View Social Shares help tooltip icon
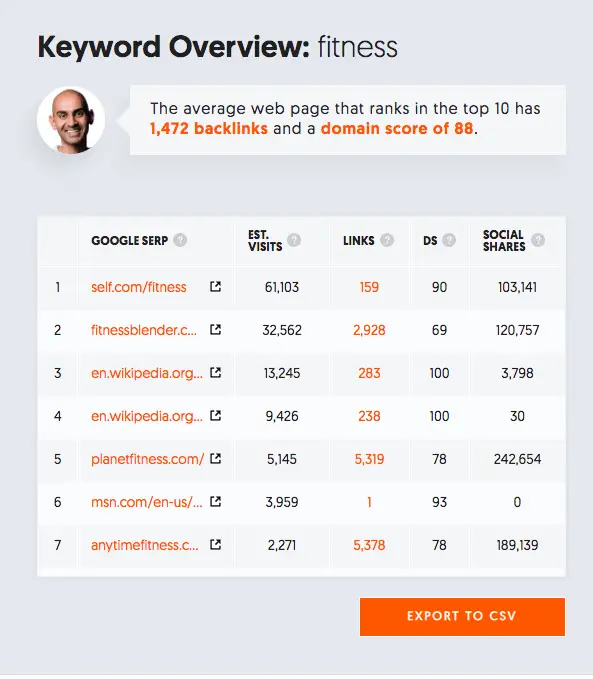Screen dimensions: 593x679 click(x=538, y=240)
